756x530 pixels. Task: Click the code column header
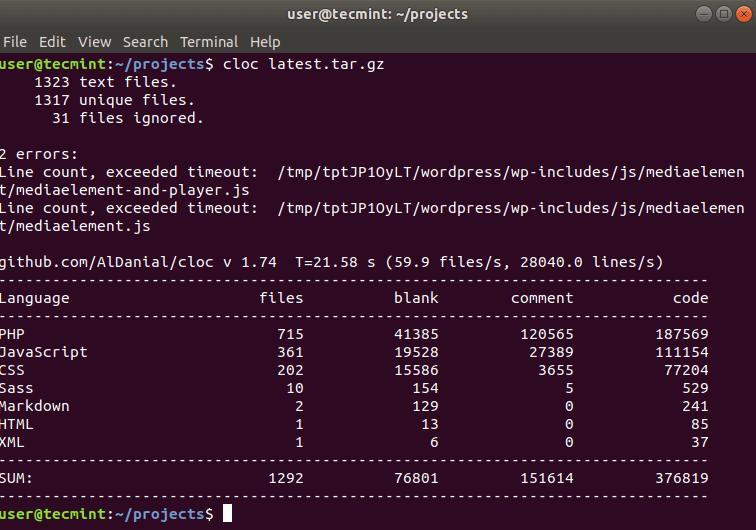click(x=690, y=298)
